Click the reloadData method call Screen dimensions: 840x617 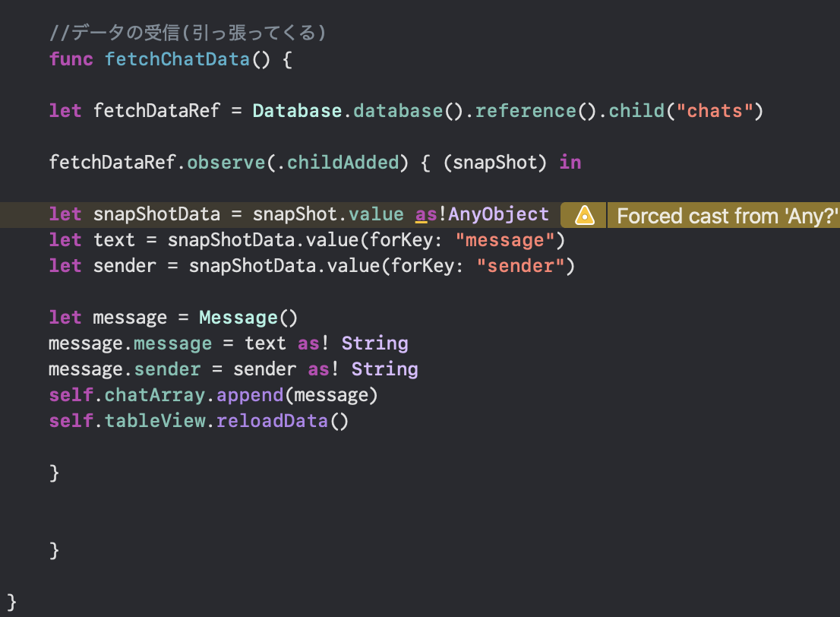(x=283, y=421)
